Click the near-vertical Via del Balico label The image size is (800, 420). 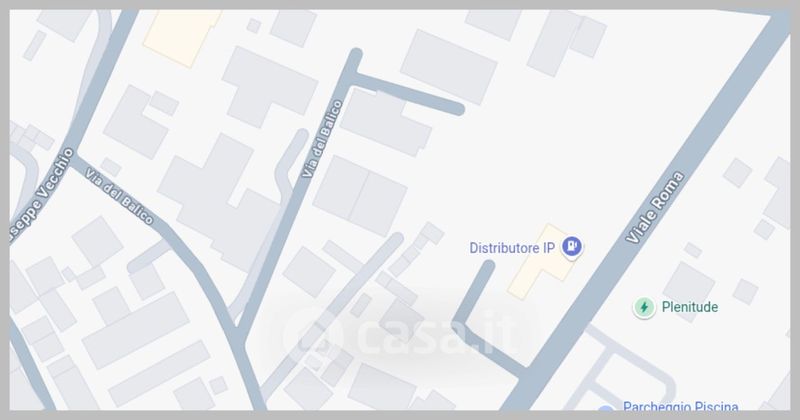click(x=322, y=139)
